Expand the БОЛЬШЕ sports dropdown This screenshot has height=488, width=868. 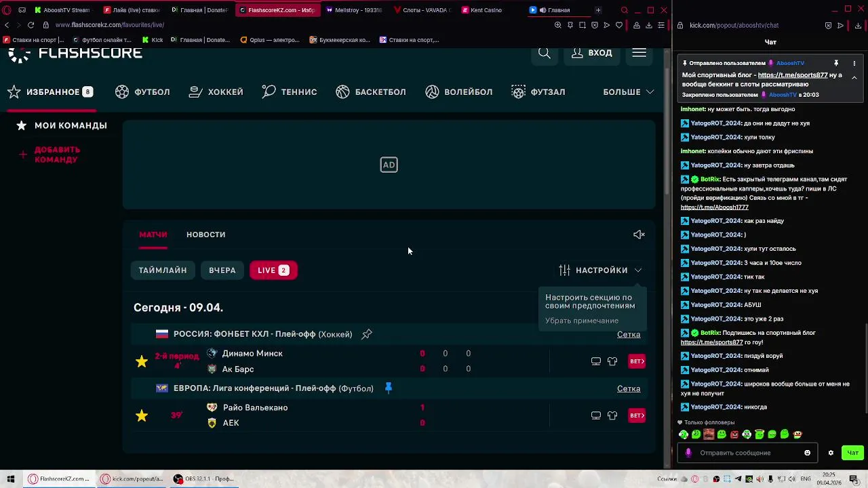point(628,91)
